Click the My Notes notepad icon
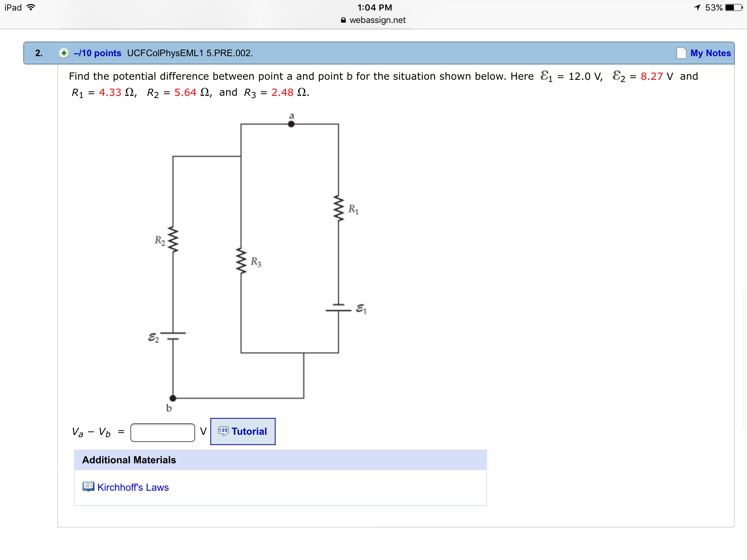Screen dimensions: 747x560 (x=682, y=53)
